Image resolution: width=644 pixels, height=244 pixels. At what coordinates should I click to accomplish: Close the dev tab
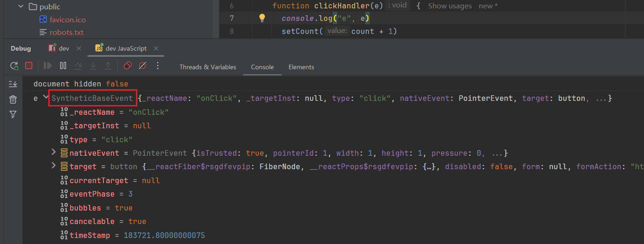coord(78,48)
